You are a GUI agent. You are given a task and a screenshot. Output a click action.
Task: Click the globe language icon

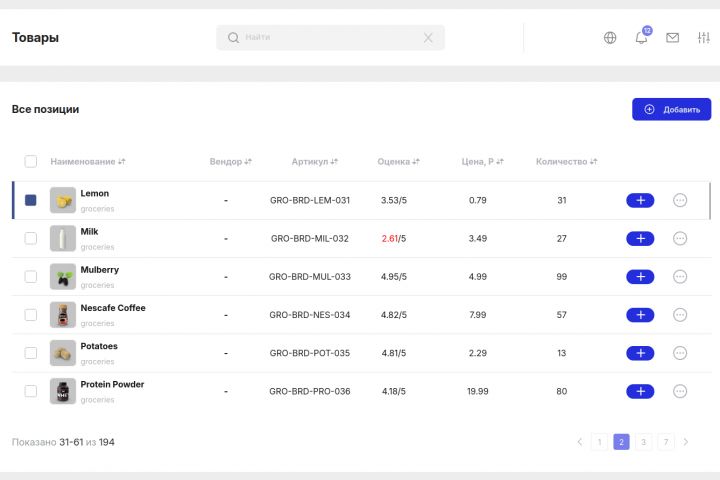point(610,38)
